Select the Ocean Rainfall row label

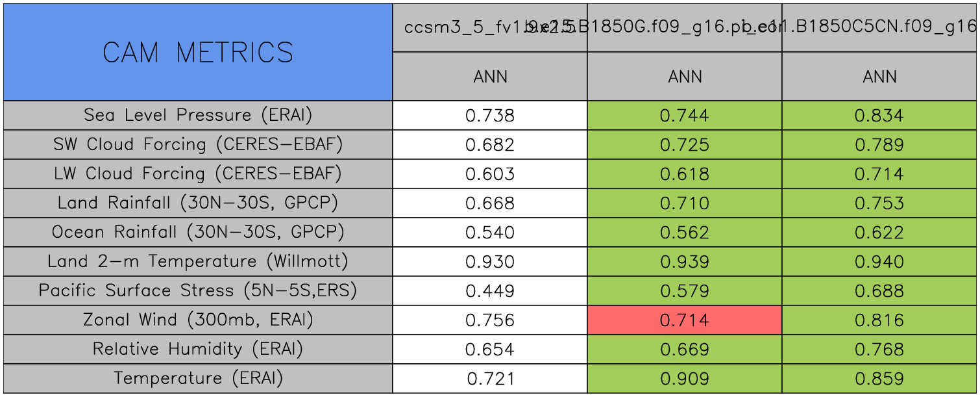(x=198, y=233)
